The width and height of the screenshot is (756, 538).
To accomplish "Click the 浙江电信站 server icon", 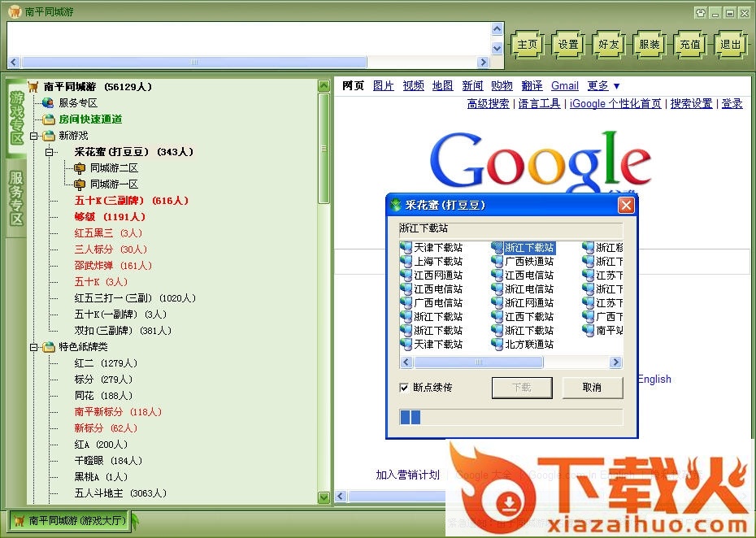I will coord(497,289).
